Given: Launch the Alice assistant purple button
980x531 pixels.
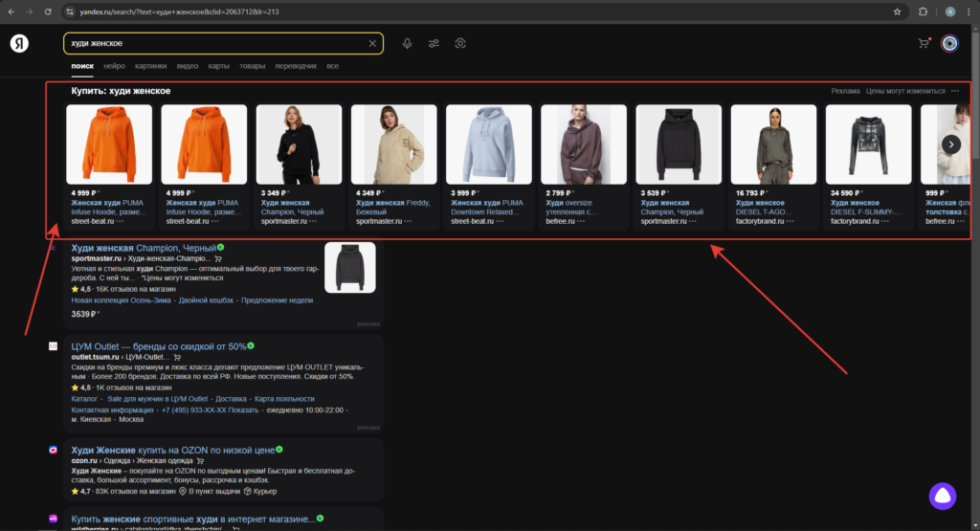Looking at the screenshot, I should (x=943, y=496).
